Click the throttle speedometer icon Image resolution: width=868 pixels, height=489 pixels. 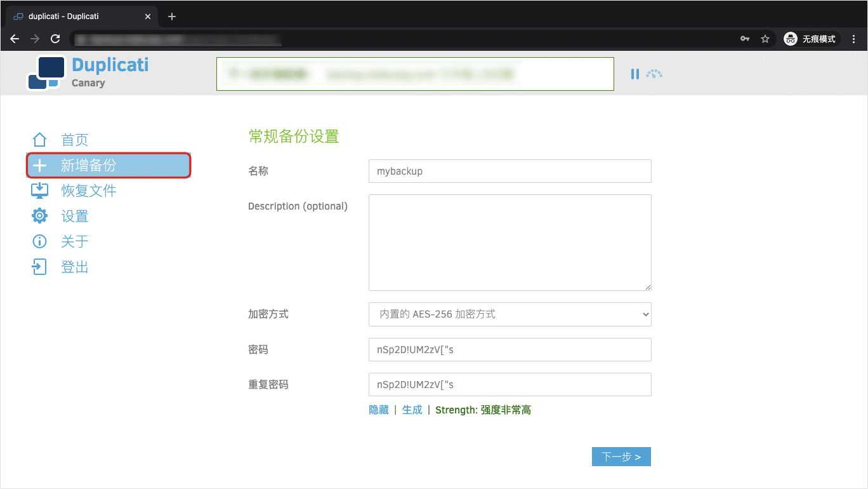(x=654, y=74)
